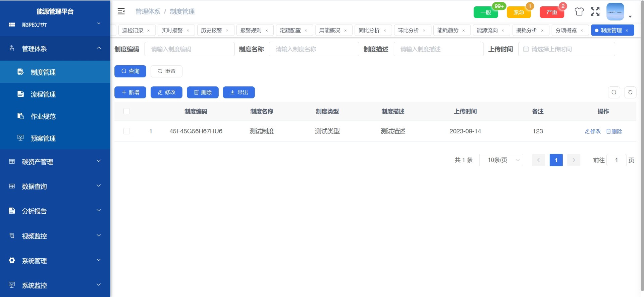644x297 pixels.
Task: Click the row's 删除 link
Action: (x=614, y=131)
